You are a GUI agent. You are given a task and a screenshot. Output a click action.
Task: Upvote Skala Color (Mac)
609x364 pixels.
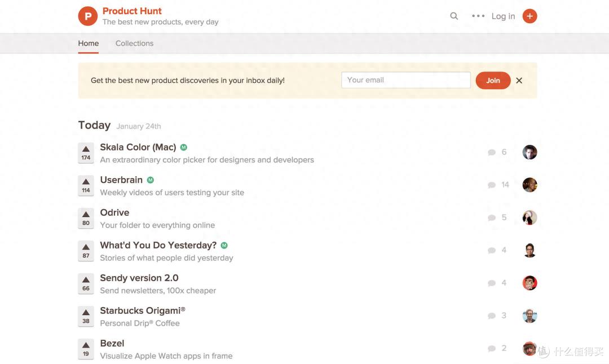point(86,153)
